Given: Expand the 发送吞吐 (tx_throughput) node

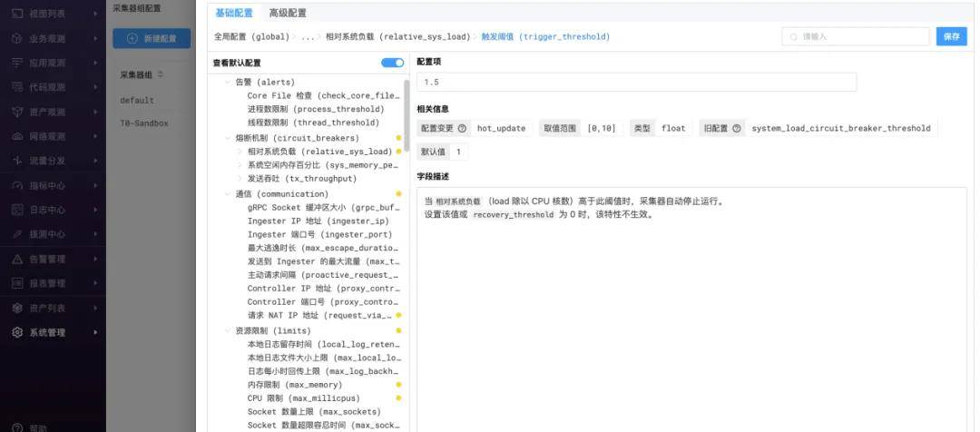Looking at the screenshot, I should (x=240, y=179).
